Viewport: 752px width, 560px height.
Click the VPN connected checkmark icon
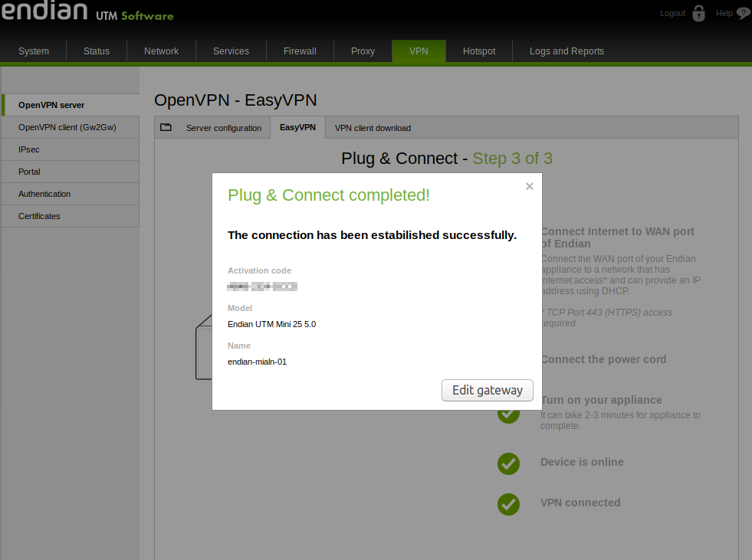(x=508, y=504)
